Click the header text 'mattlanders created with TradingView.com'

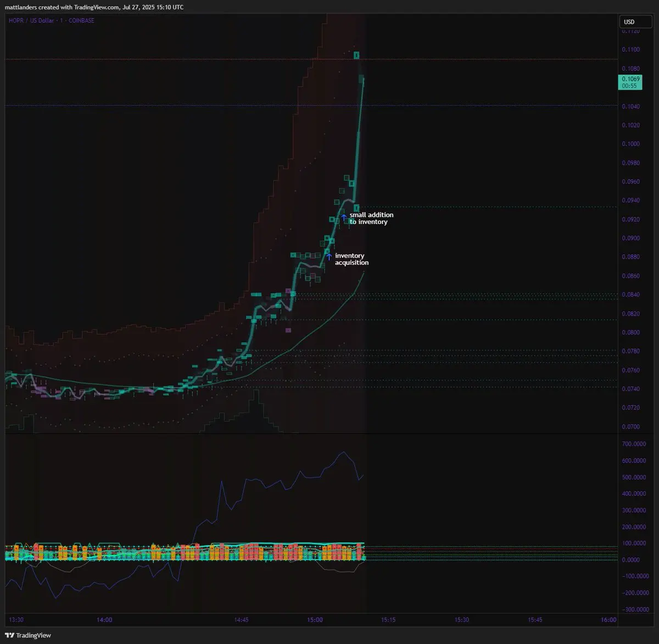[x=63, y=7]
